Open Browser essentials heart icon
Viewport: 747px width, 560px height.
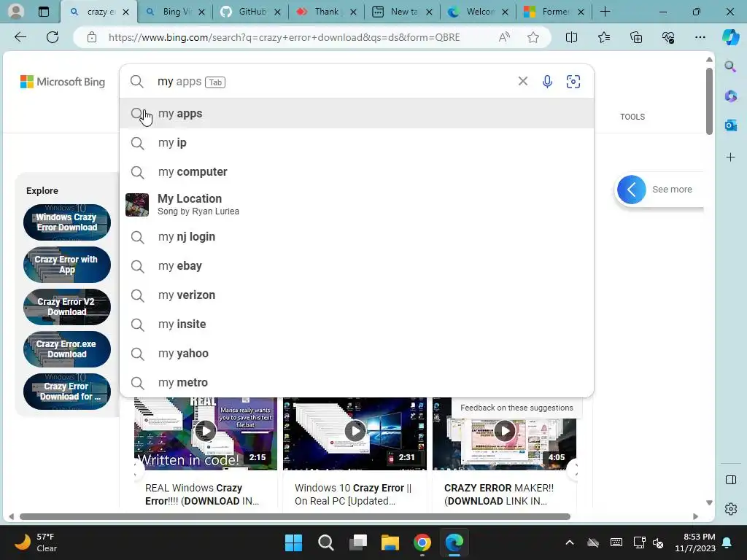pyautogui.click(x=668, y=37)
